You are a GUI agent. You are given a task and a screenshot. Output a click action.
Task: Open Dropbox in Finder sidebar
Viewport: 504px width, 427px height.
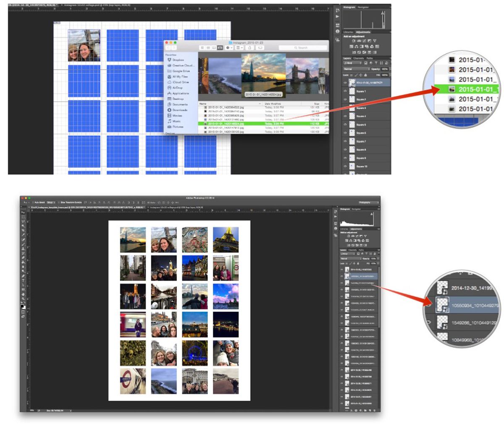(176, 60)
